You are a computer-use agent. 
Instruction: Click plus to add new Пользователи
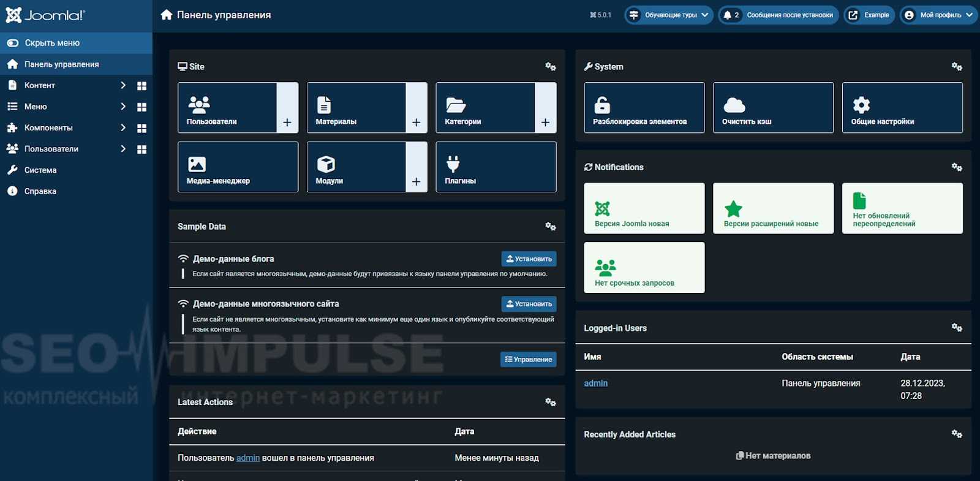(x=287, y=123)
